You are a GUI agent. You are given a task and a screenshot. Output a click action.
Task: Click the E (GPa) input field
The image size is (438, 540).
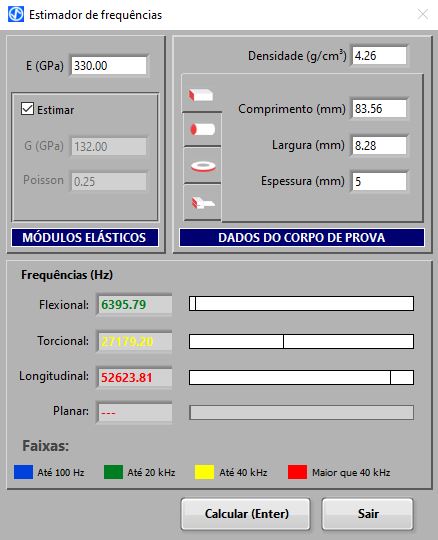click(109, 65)
